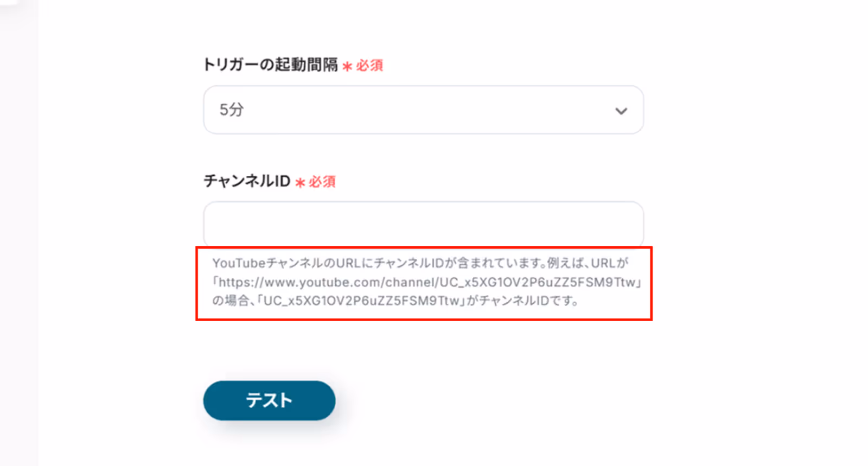Click red asterisk beside トリガーの起動間隔
This screenshot has width=868, height=466.
pos(347,66)
